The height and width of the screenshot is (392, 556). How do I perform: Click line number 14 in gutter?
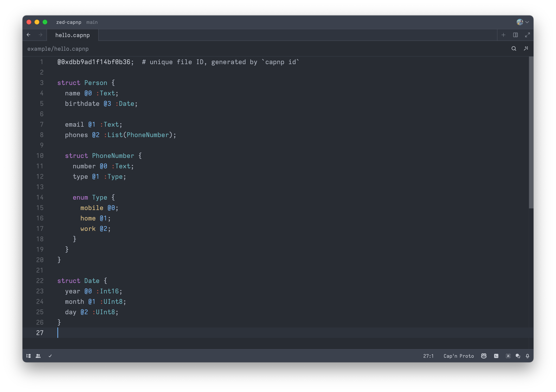[x=40, y=197]
